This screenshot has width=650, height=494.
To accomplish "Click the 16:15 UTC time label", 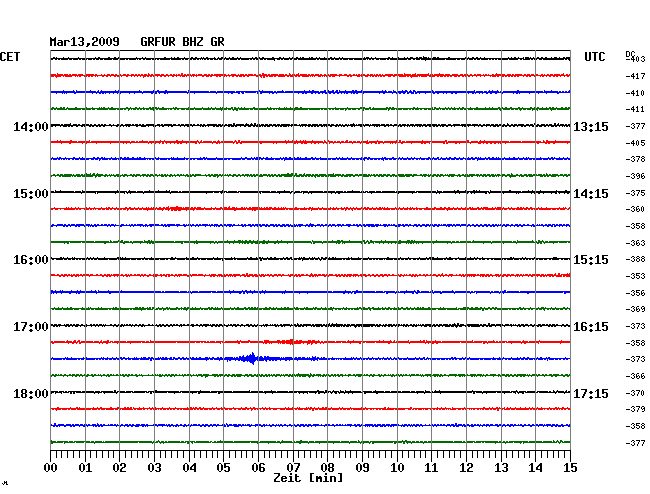I will pyautogui.click(x=591, y=327).
